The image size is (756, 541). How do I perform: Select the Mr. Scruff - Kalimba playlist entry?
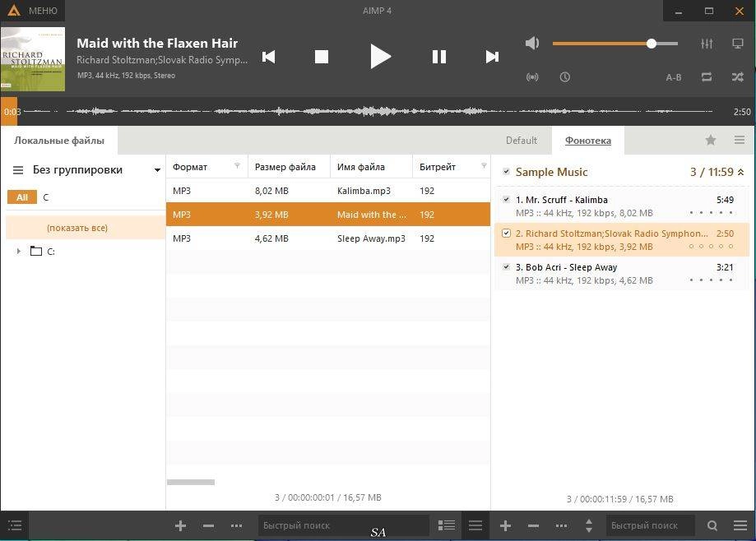tap(622, 206)
